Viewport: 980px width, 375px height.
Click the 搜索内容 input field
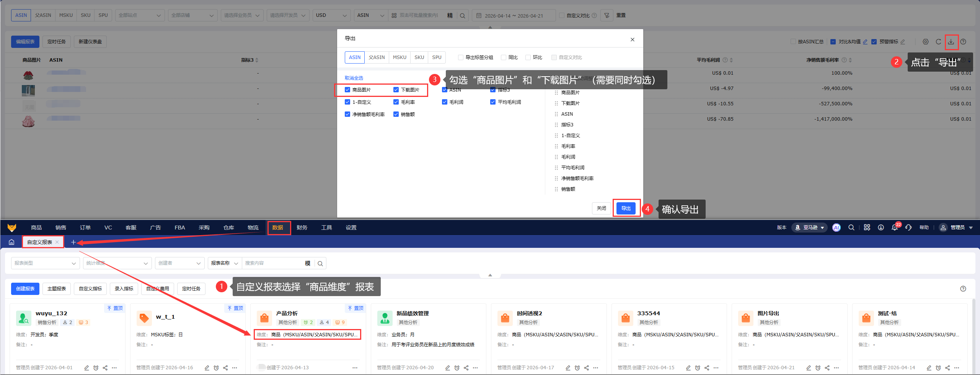pos(272,263)
